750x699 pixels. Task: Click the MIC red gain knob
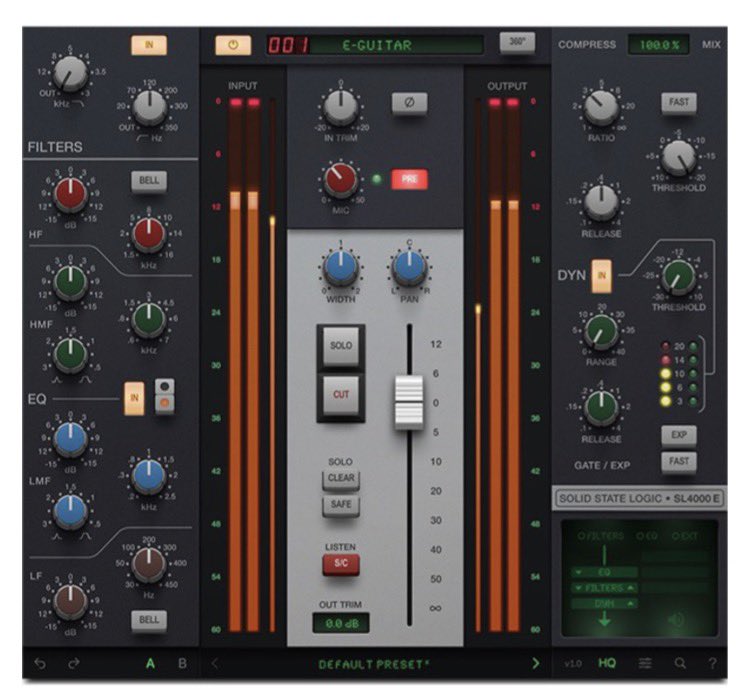(x=341, y=179)
